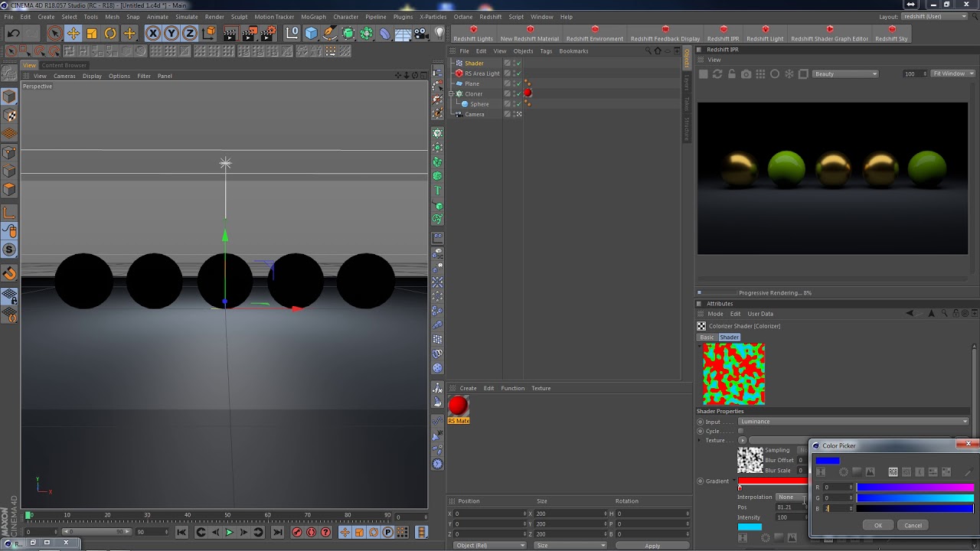Collapse the Cloner hierarchy expander

pos(451,93)
